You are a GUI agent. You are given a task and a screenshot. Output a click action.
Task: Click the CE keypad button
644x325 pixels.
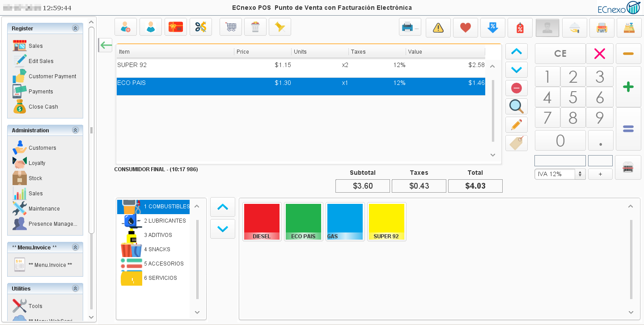click(x=560, y=54)
